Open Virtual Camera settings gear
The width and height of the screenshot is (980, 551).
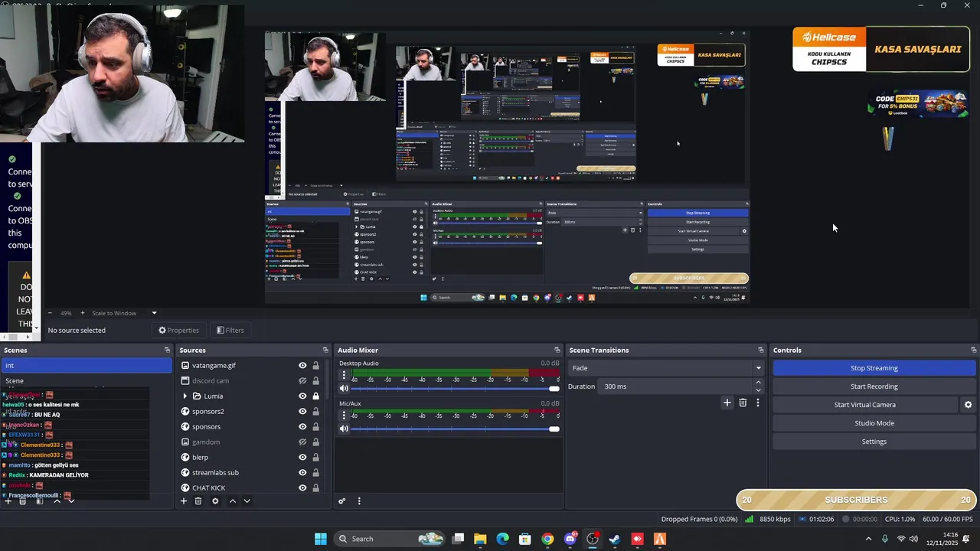[968, 405]
